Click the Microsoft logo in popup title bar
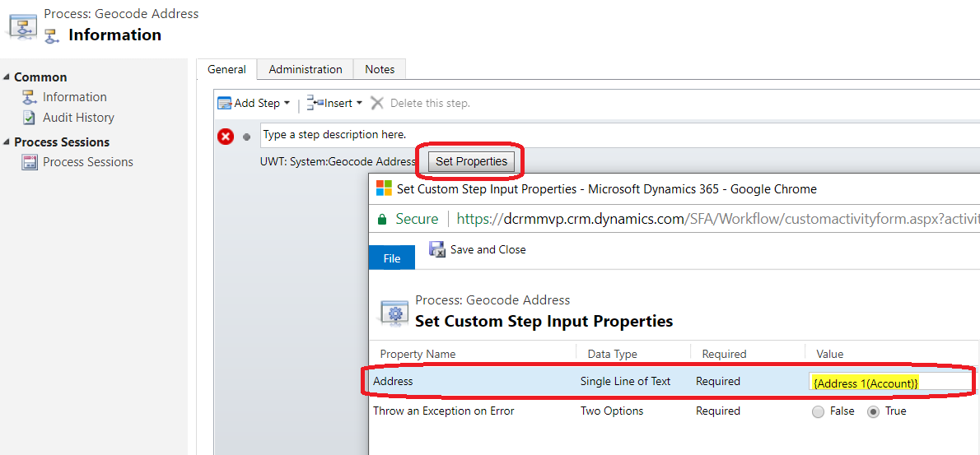 tap(384, 188)
